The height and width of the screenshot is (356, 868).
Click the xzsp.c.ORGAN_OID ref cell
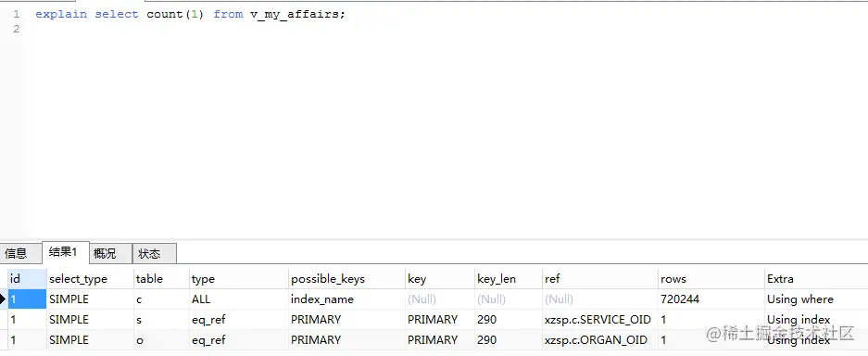coord(600,340)
